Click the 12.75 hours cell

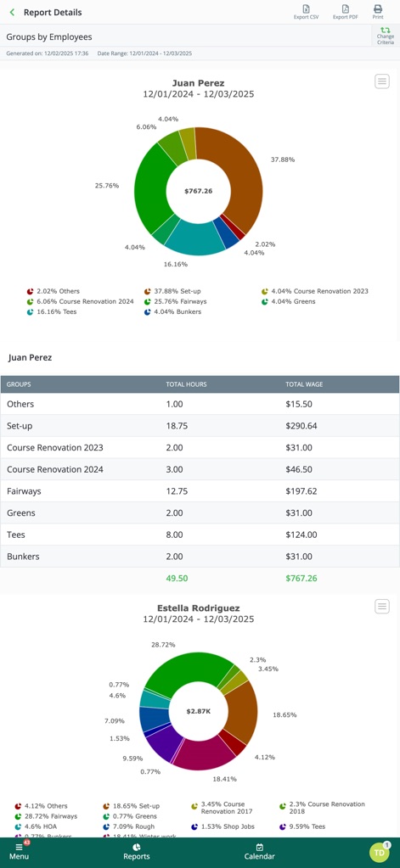(177, 491)
